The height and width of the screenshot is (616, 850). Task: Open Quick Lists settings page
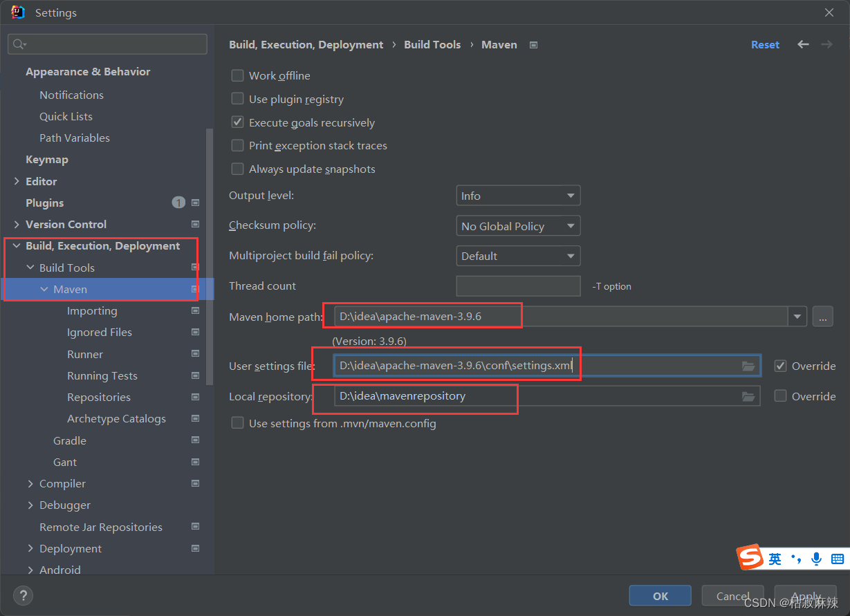click(x=66, y=116)
